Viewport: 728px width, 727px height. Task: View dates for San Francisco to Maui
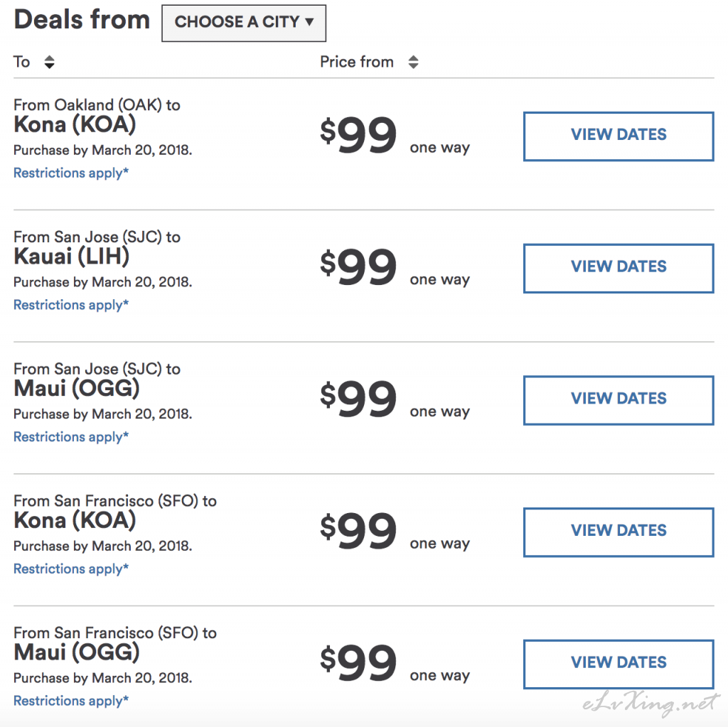click(x=619, y=664)
